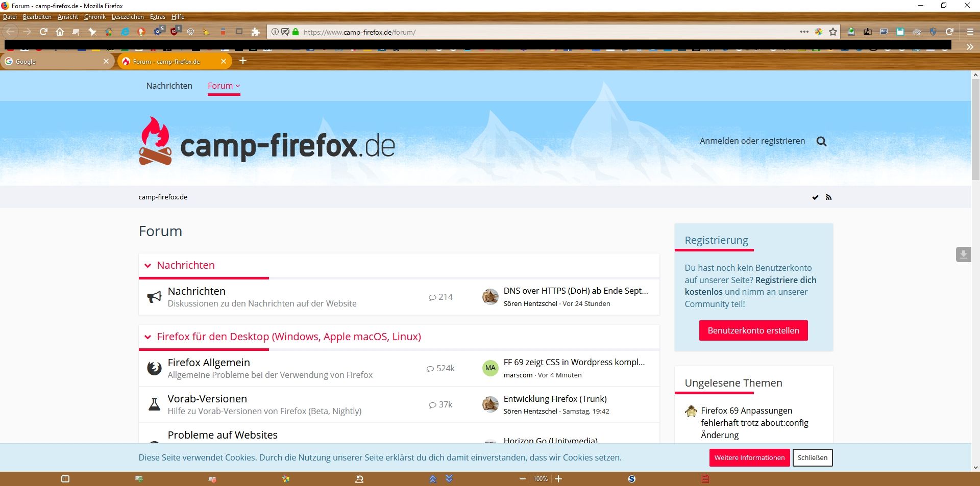Open site search magnifier icon
Viewport: 980px width, 486px height.
point(821,141)
